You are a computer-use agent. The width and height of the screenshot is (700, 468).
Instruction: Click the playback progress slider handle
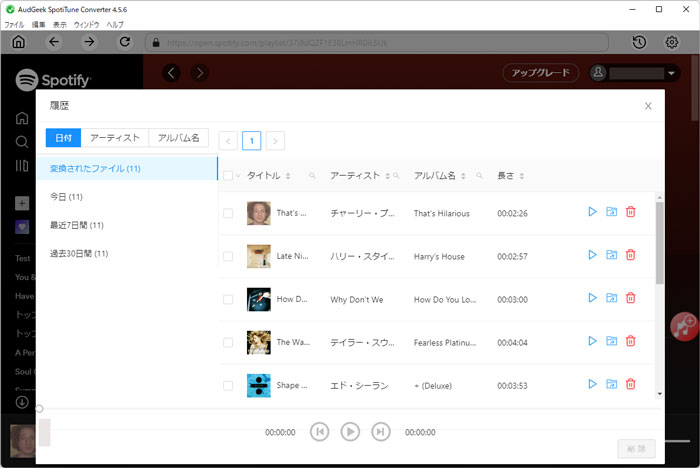point(39,409)
